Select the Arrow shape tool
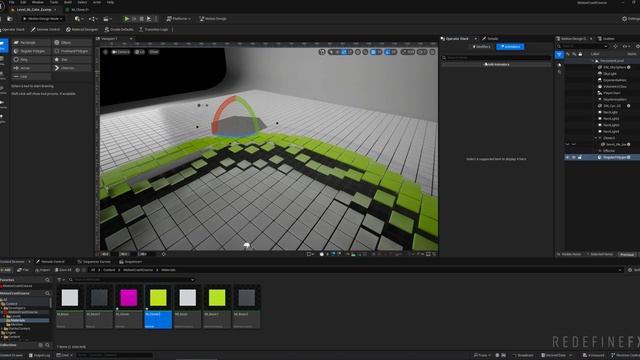 click(31, 68)
